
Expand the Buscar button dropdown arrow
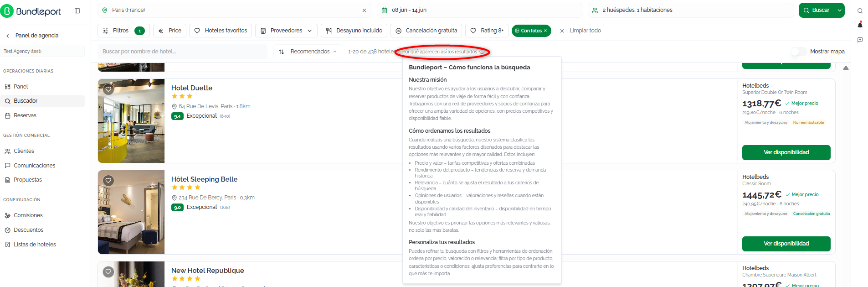tap(839, 10)
